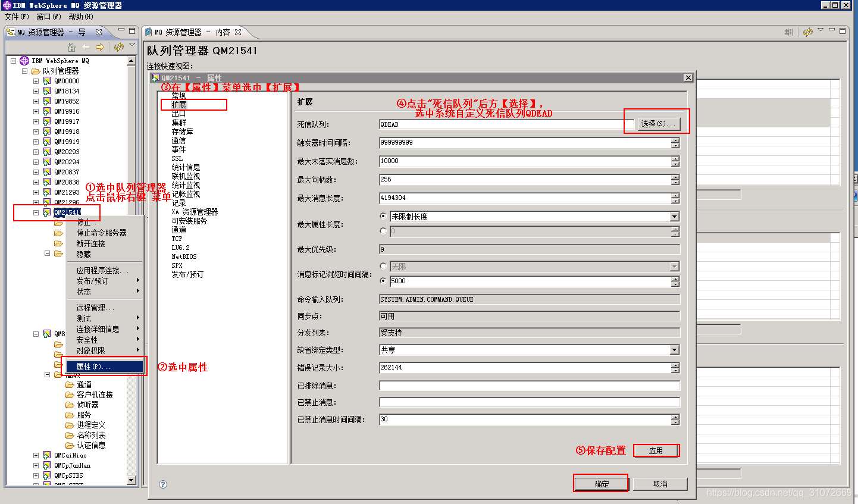Open the navigator view menu triangle

(132, 45)
